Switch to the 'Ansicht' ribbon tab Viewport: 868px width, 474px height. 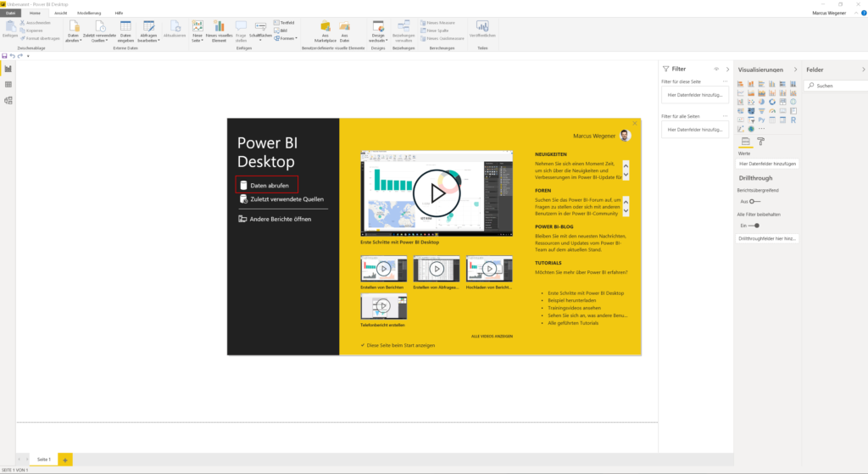click(61, 14)
